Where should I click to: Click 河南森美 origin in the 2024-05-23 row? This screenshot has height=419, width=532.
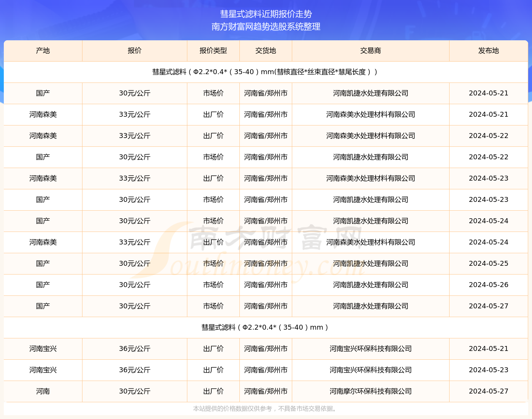click(x=43, y=178)
